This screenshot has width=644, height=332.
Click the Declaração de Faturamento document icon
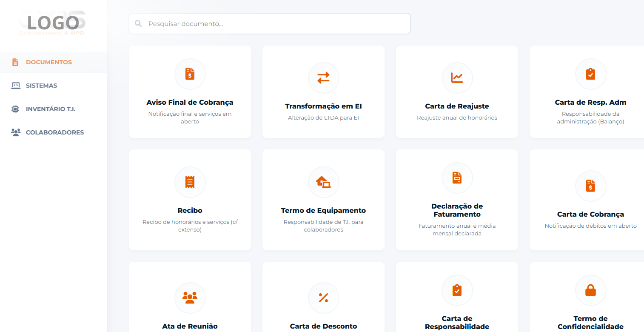pos(457,178)
